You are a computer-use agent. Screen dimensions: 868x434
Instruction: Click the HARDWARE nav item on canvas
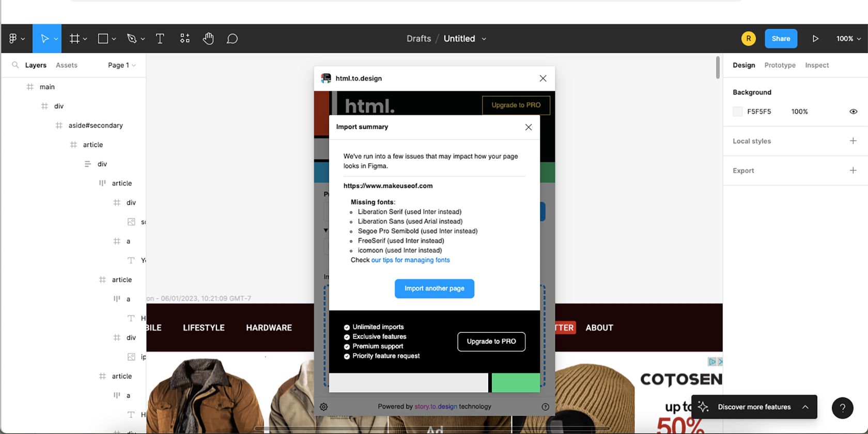269,328
